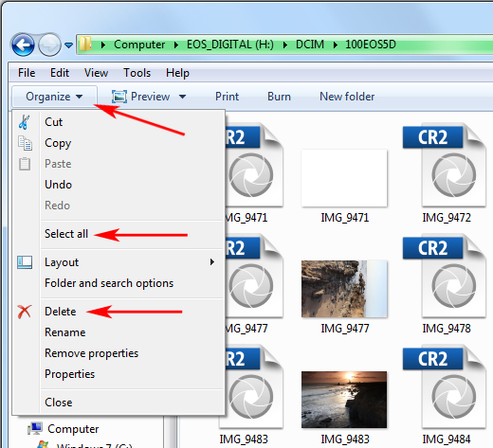493x448 pixels.
Task: Open the recent locations dropdown arrow
Action: [x=68, y=45]
